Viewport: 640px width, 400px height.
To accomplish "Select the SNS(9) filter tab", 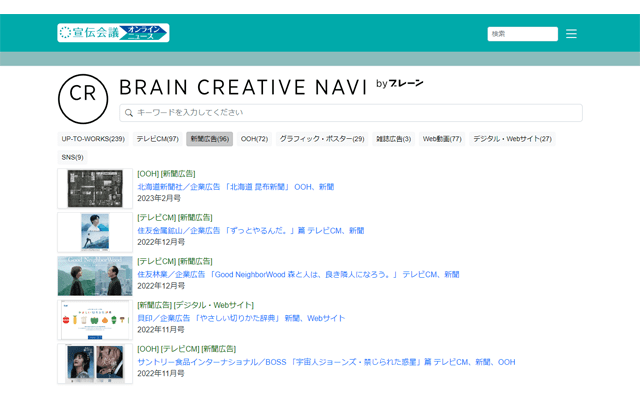I will click(73, 157).
